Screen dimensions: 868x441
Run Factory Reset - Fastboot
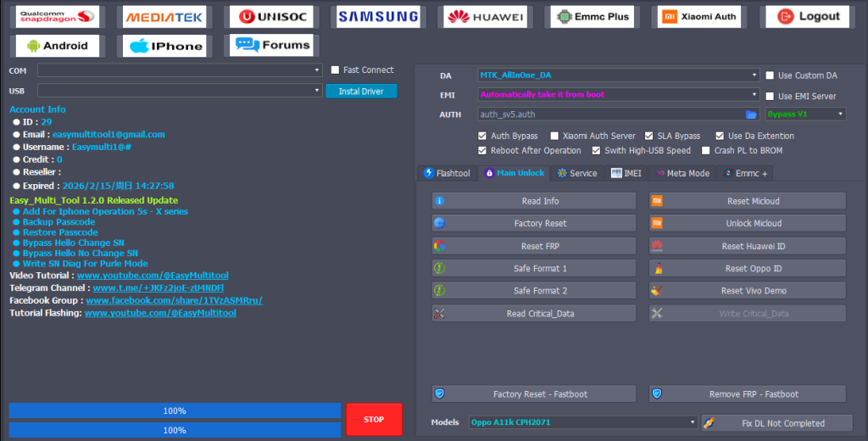(x=534, y=394)
